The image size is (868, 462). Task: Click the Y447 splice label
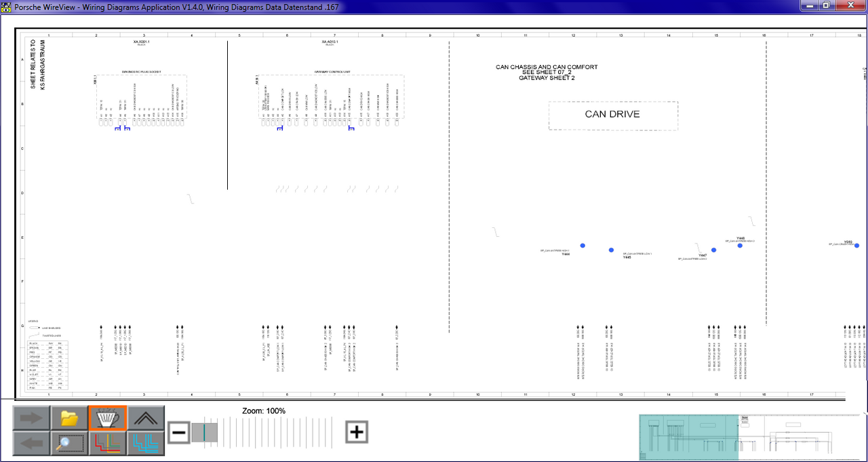pos(703,255)
